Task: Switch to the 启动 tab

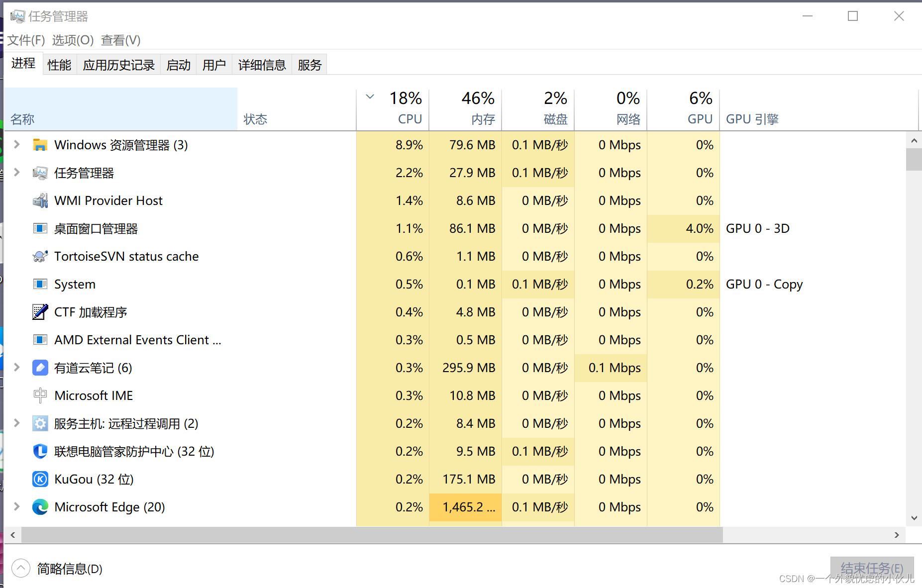Action: coord(179,65)
